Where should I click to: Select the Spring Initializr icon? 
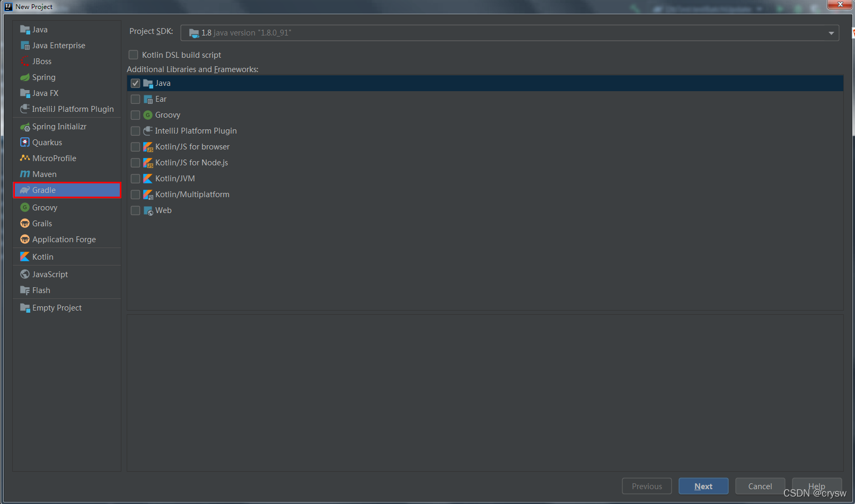point(25,127)
